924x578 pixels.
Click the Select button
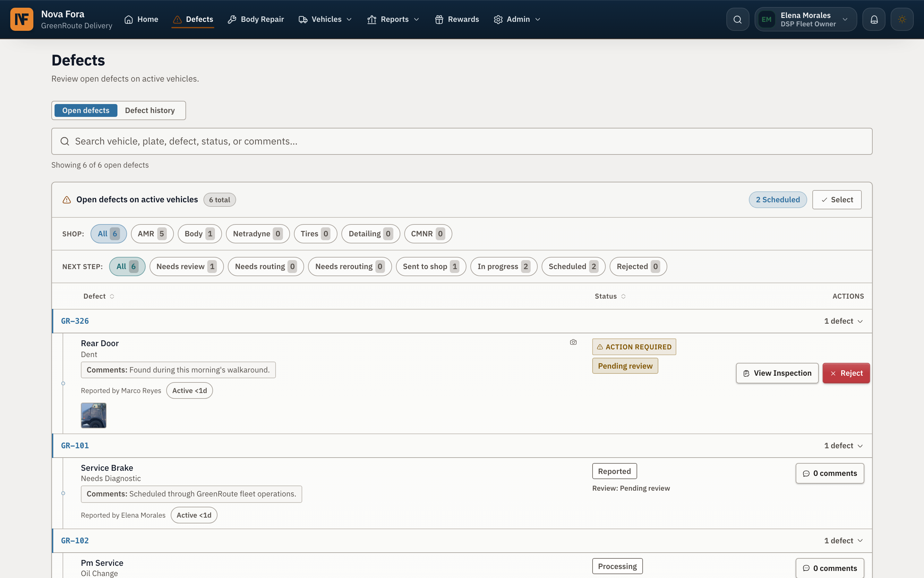(x=836, y=199)
